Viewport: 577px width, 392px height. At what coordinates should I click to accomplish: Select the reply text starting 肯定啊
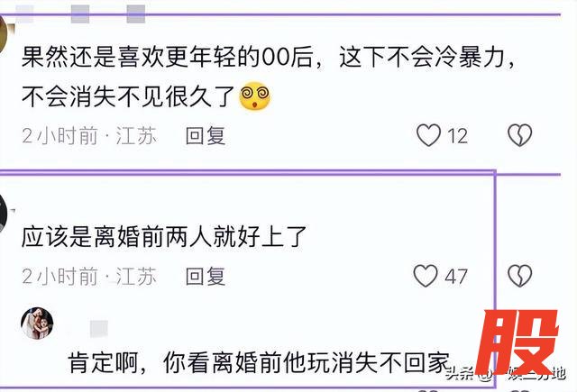[x=259, y=362]
